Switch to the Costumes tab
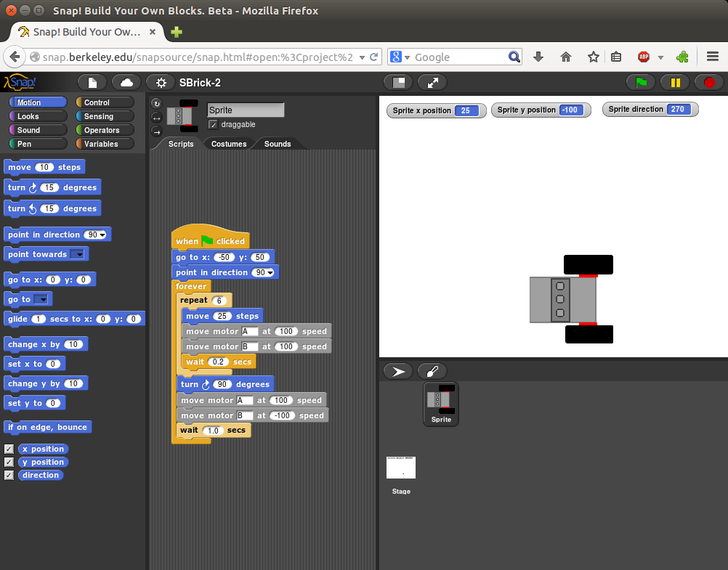728x570 pixels. 229,144
